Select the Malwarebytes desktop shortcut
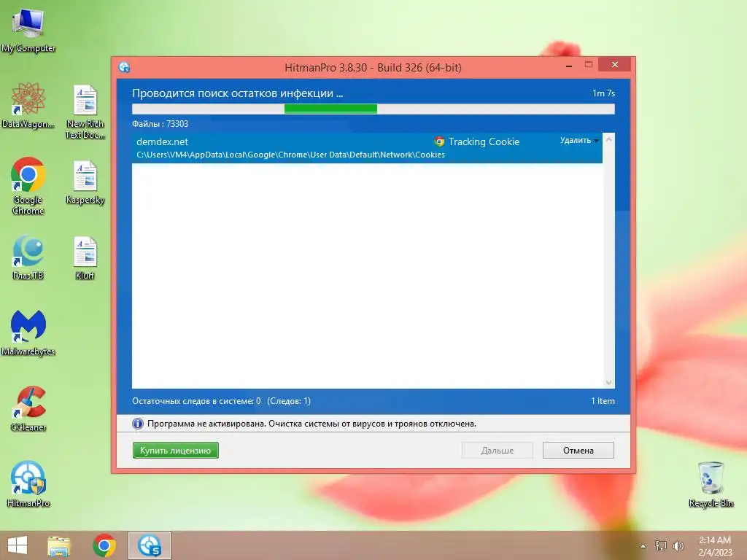Screen dimensions: 747x560 click(28, 332)
